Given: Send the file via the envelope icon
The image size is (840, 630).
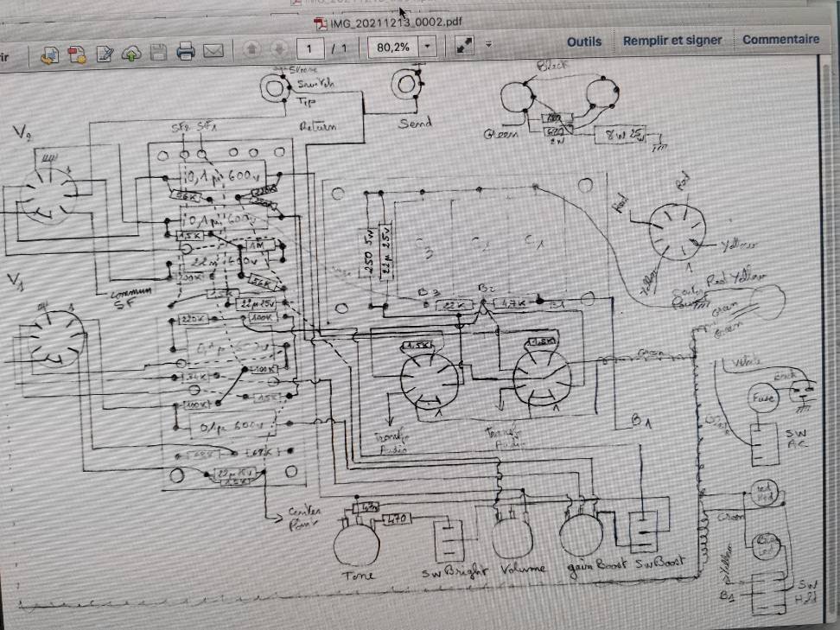Looking at the screenshot, I should (x=213, y=51).
